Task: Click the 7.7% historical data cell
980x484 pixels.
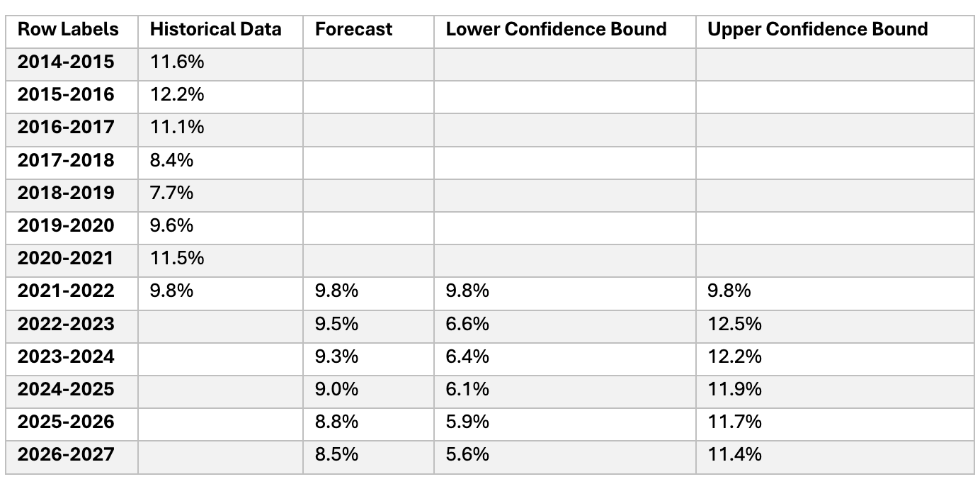Action: [220, 193]
